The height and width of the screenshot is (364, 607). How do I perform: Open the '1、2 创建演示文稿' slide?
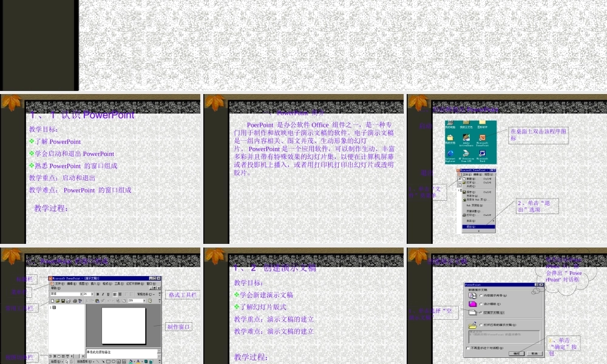(303, 306)
